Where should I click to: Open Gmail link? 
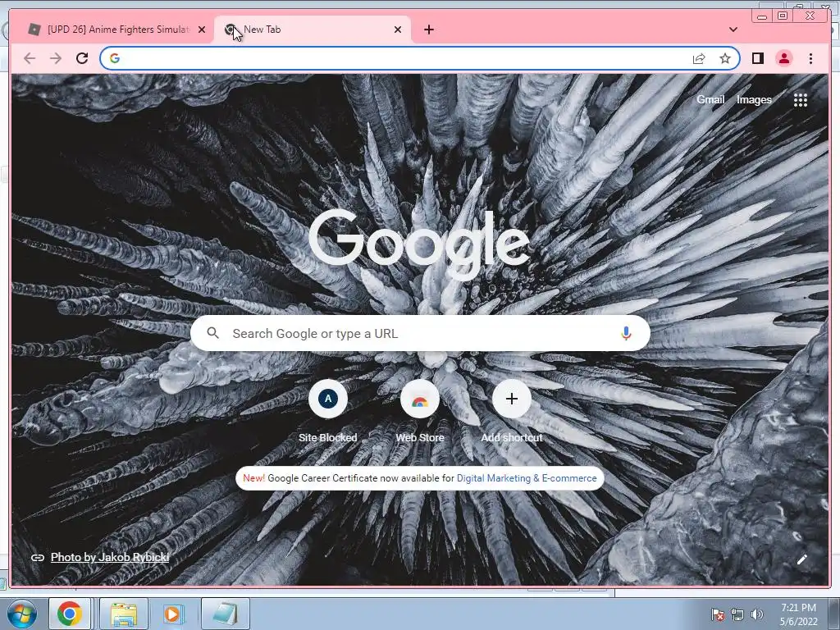(710, 99)
